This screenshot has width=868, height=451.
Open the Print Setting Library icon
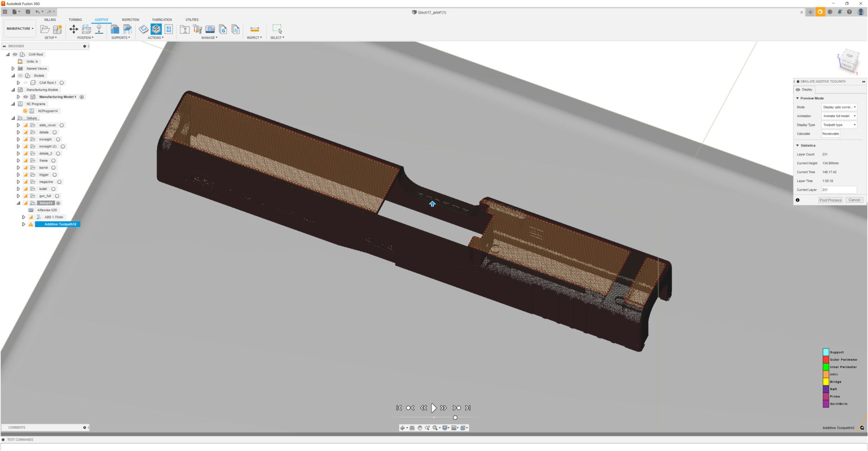click(235, 29)
